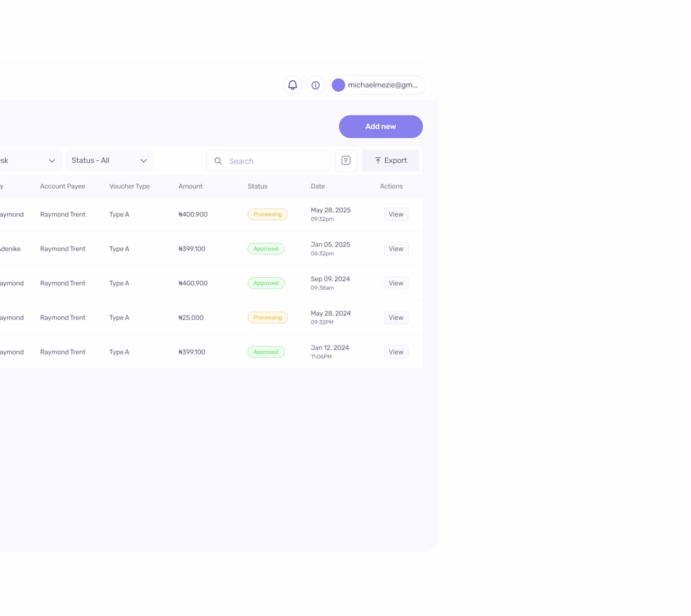
Task: Click ₦400,900 in the Sep 09, 2024 row
Action: pos(193,283)
